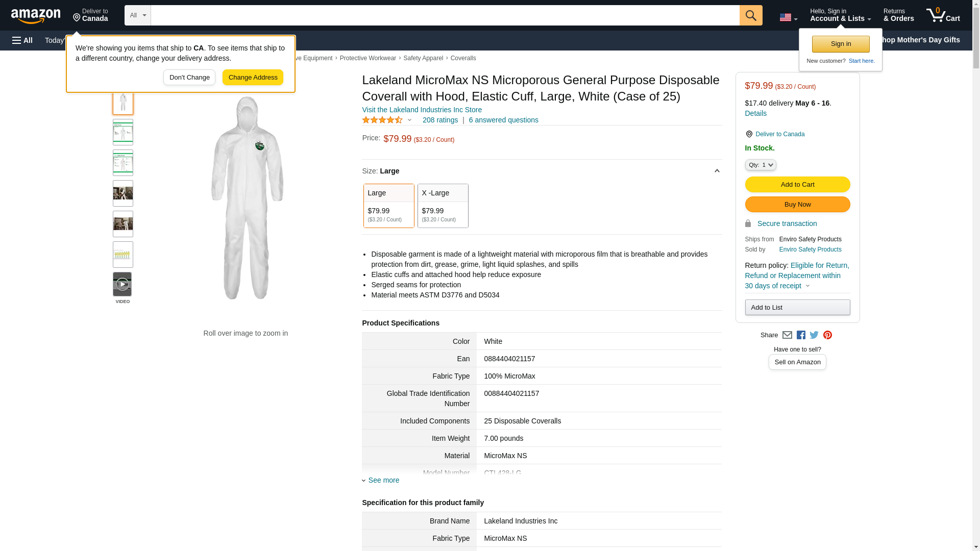This screenshot has height=551, width=980.
Task: Play the product video thumbnail
Action: click(122, 284)
